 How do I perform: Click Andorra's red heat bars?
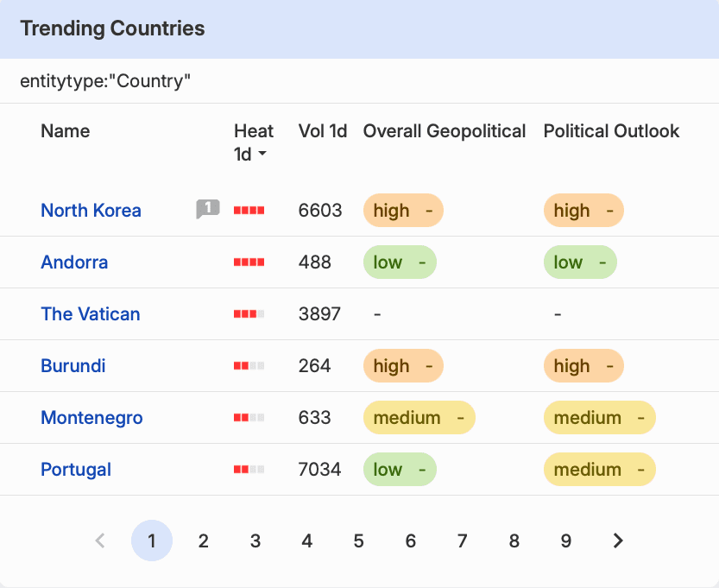click(249, 262)
